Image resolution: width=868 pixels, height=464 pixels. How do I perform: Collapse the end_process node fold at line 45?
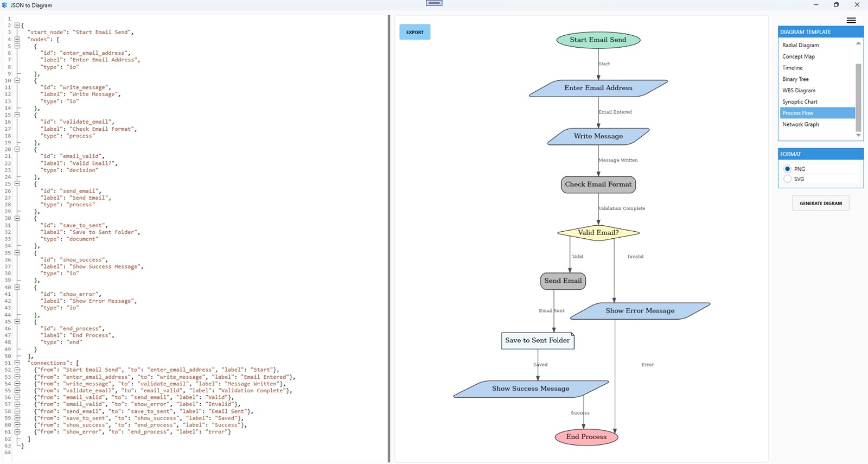tap(17, 321)
